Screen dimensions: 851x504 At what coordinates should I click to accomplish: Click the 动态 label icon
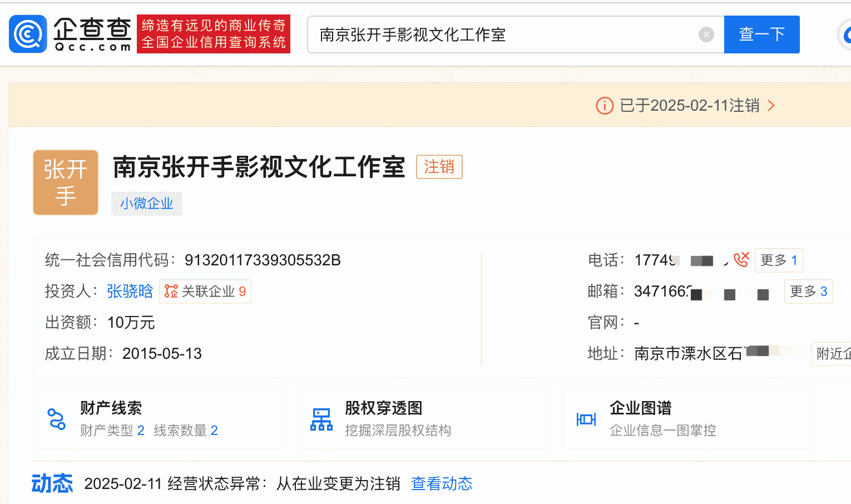pos(52,483)
